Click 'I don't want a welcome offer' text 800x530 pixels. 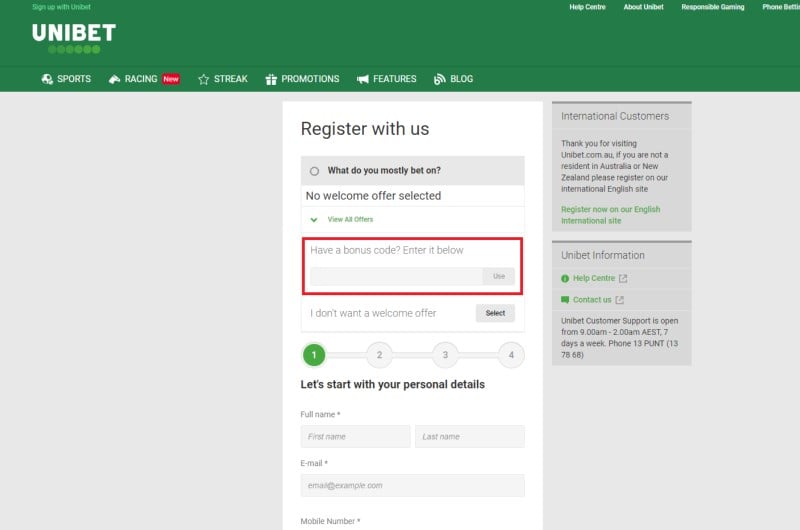pyautogui.click(x=373, y=313)
